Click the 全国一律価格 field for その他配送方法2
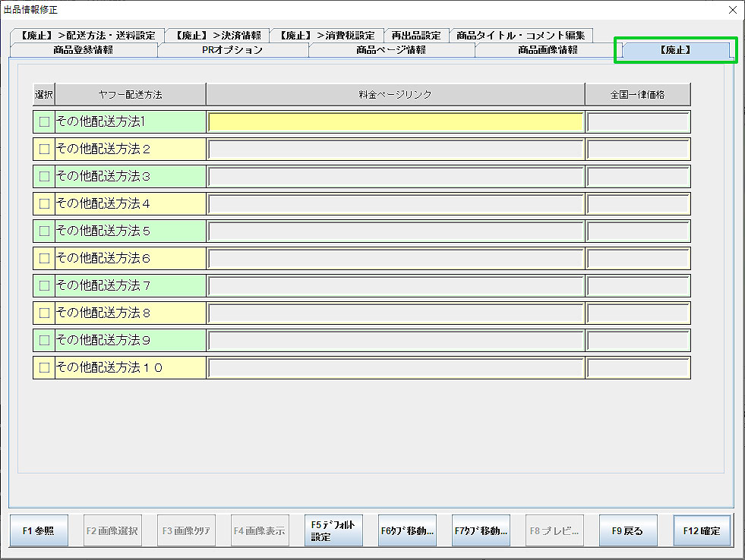 click(638, 149)
